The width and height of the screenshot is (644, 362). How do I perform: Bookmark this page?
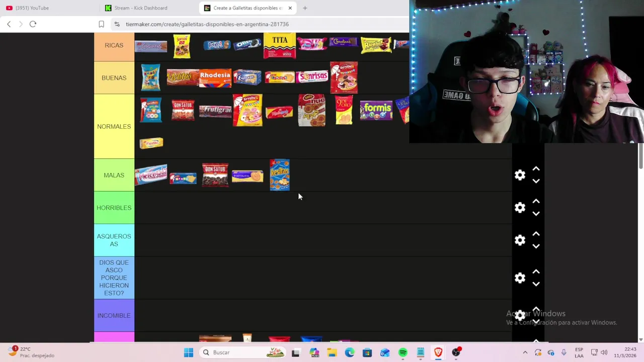101,24
